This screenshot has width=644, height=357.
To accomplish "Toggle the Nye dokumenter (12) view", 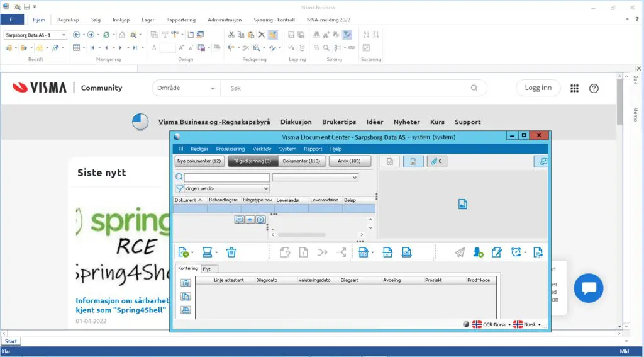I will 199,161.
